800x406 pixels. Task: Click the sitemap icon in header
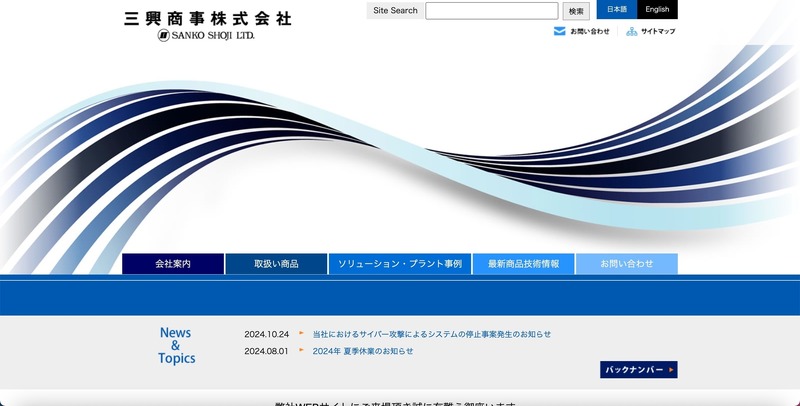click(631, 31)
